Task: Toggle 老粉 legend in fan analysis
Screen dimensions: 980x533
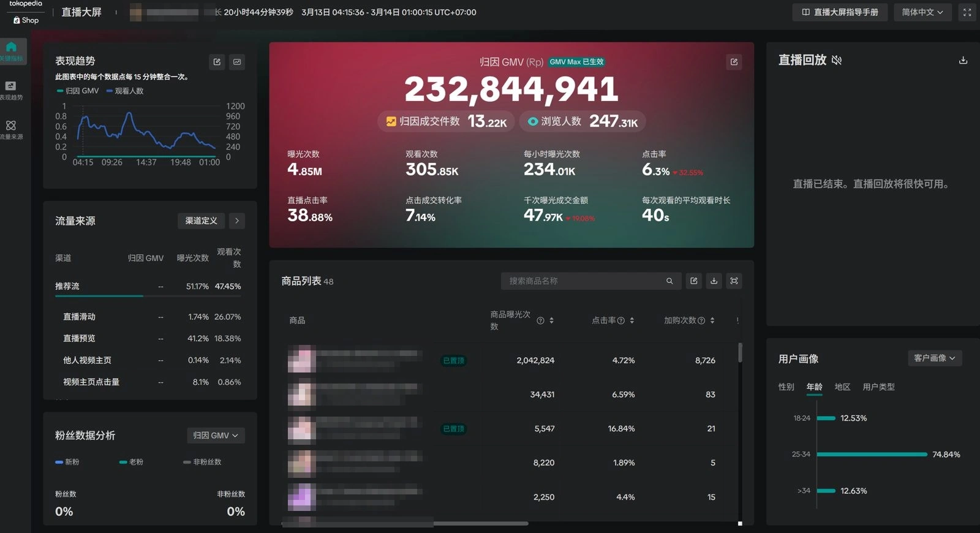Action: coord(131,462)
